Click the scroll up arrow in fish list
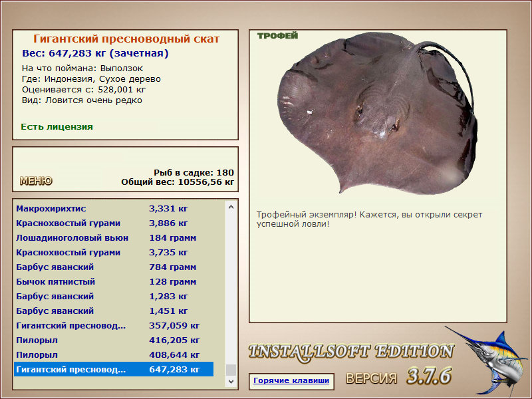Screen dimensions: 532x399 (231, 207)
